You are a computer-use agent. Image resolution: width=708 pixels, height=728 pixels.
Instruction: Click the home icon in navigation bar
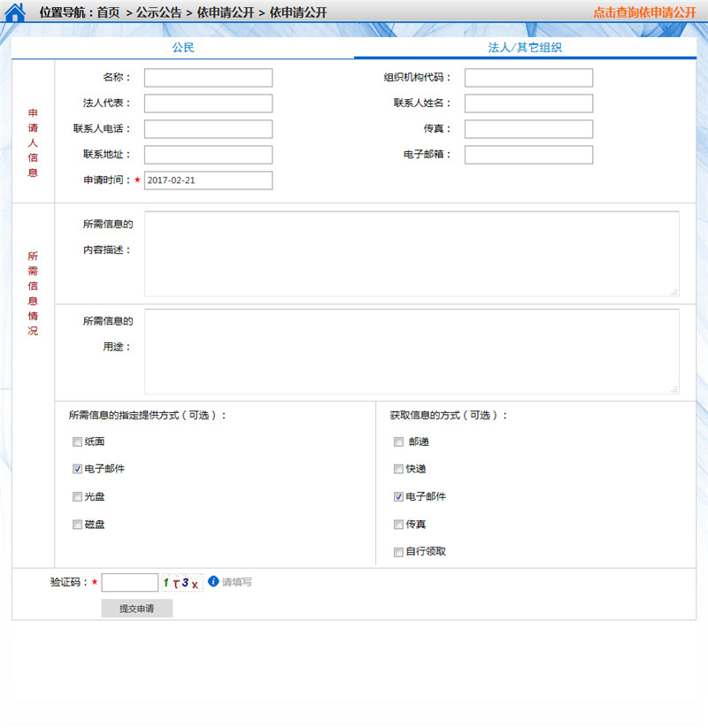point(15,11)
